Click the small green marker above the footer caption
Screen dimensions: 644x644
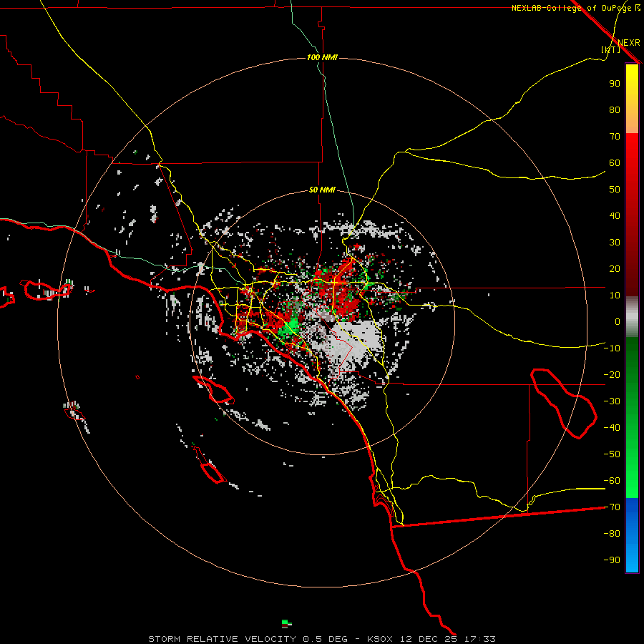coord(287,624)
